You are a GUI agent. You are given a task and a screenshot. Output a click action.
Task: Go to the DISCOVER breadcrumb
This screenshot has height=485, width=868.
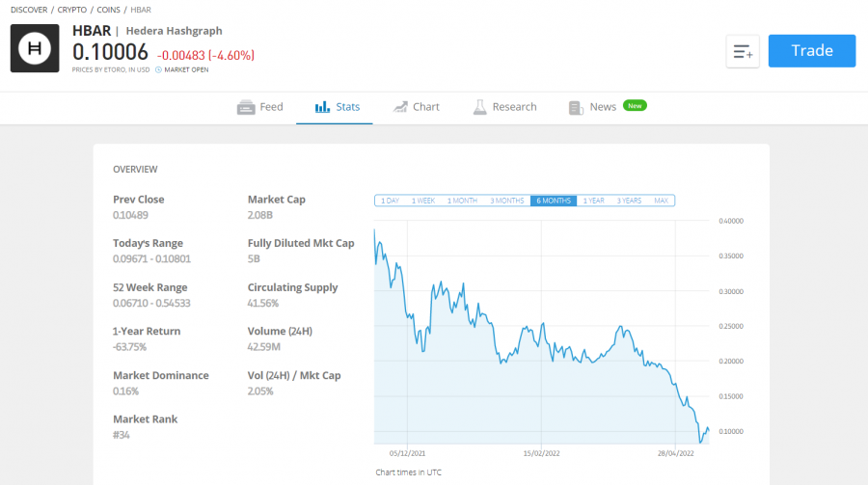[29, 10]
